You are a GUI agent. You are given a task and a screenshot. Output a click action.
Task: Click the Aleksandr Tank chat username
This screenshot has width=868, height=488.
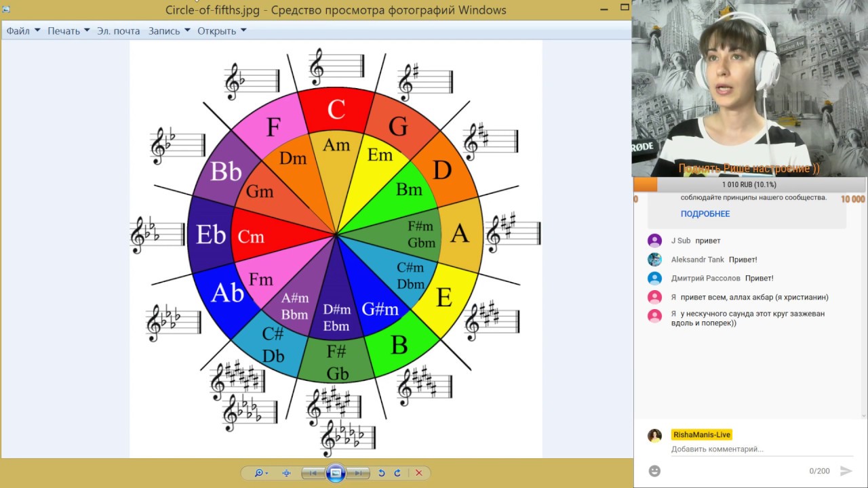tap(698, 260)
